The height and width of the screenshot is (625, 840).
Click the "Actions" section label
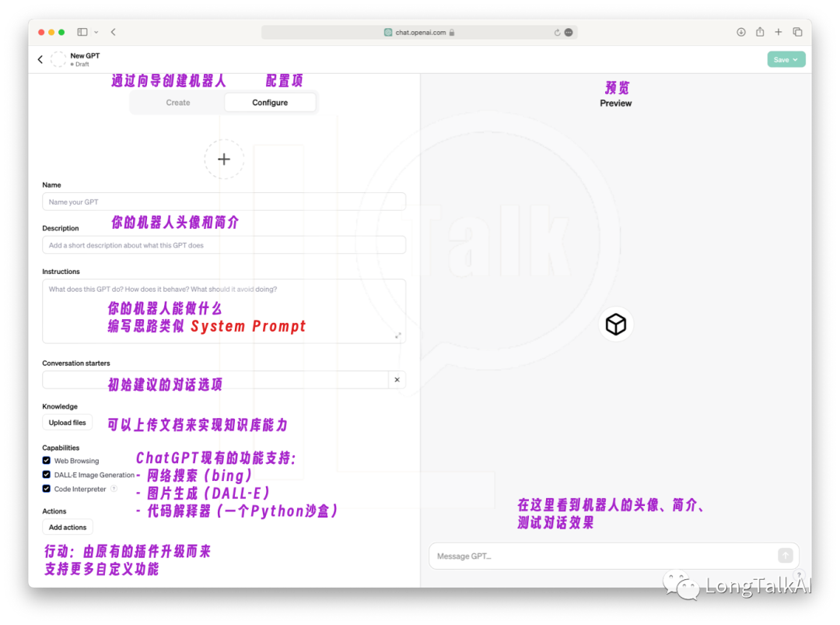54,511
